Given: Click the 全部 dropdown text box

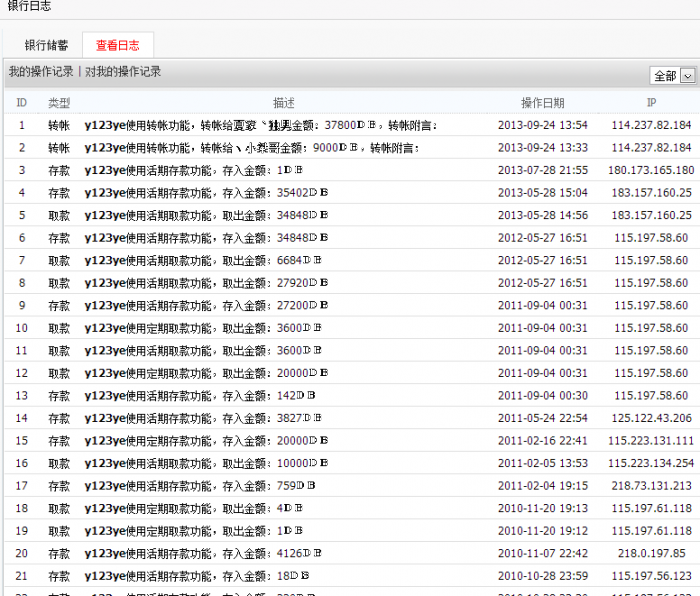Looking at the screenshot, I should (x=665, y=76).
